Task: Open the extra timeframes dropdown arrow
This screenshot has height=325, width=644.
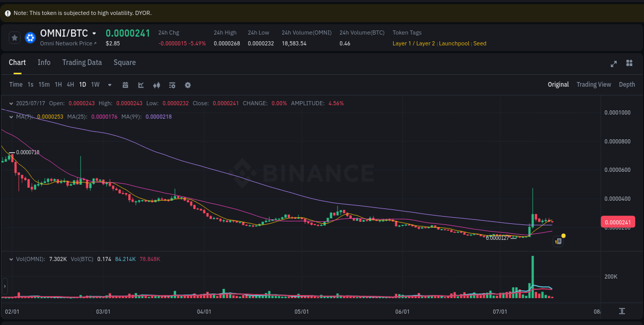Action: point(109,85)
